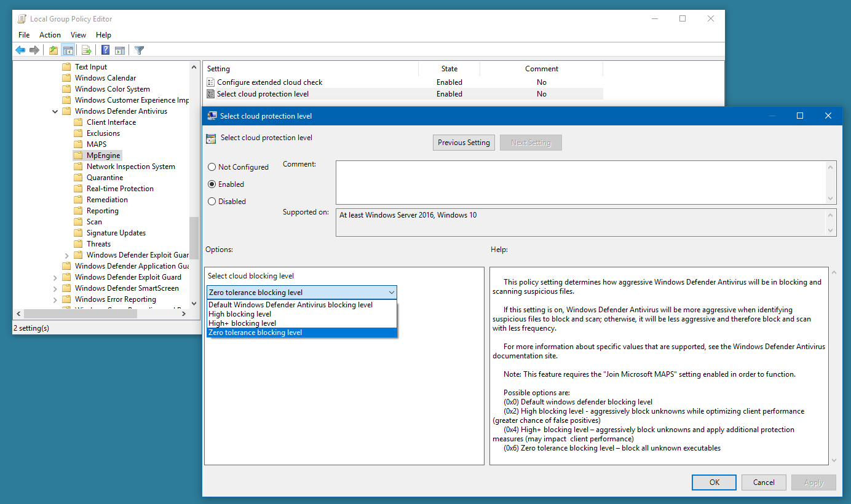Click the Back arrow in toolbar
851x504 pixels.
(20, 50)
